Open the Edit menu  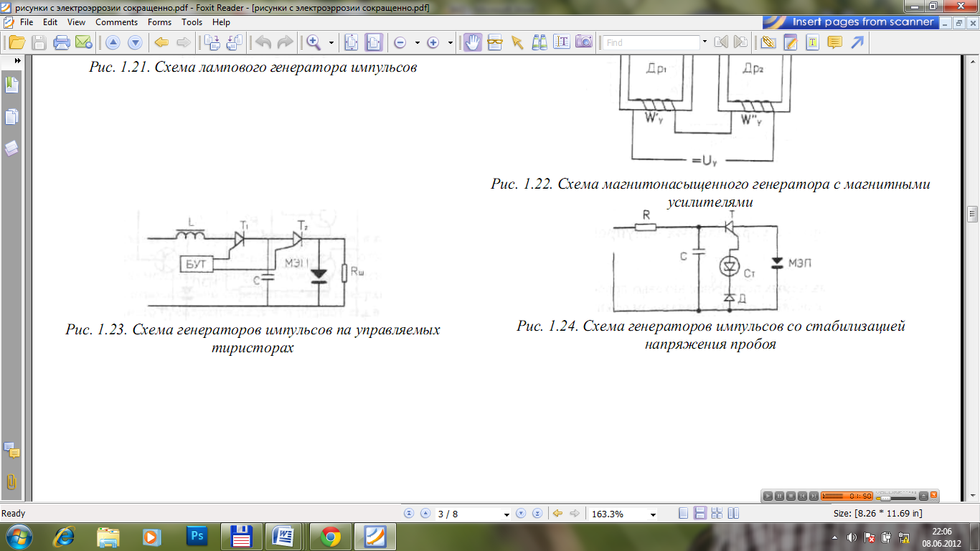(50, 22)
